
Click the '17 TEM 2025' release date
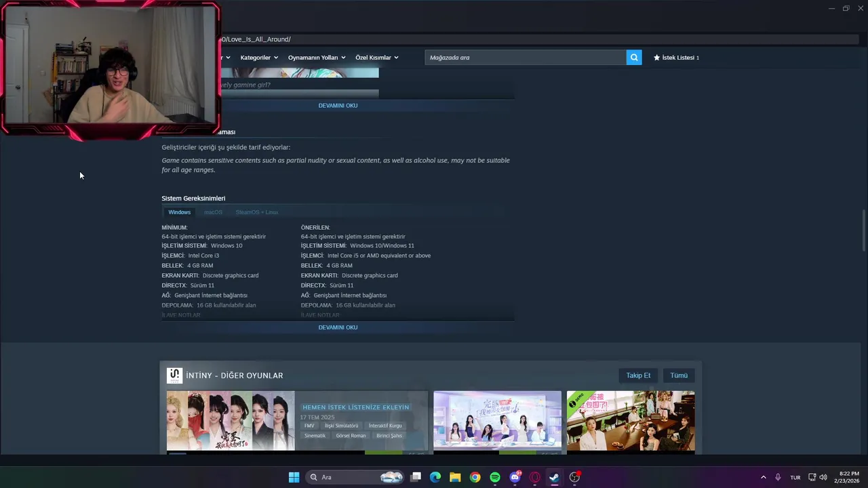[x=317, y=417]
